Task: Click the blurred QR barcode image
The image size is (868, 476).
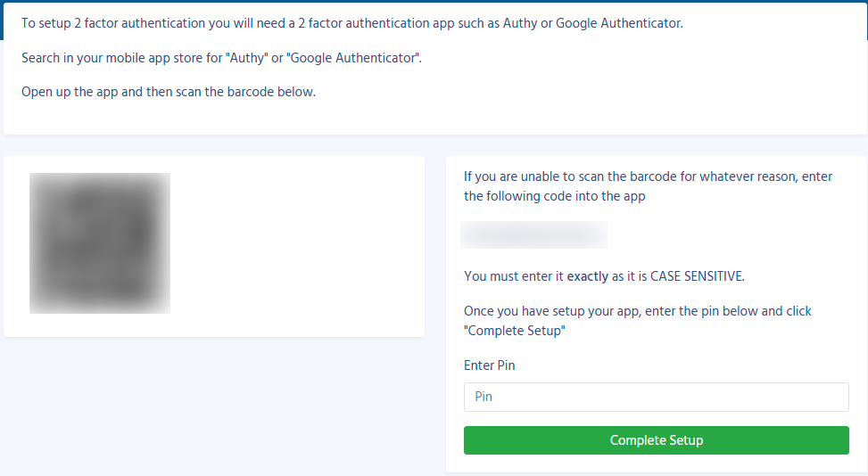Action: (x=100, y=243)
